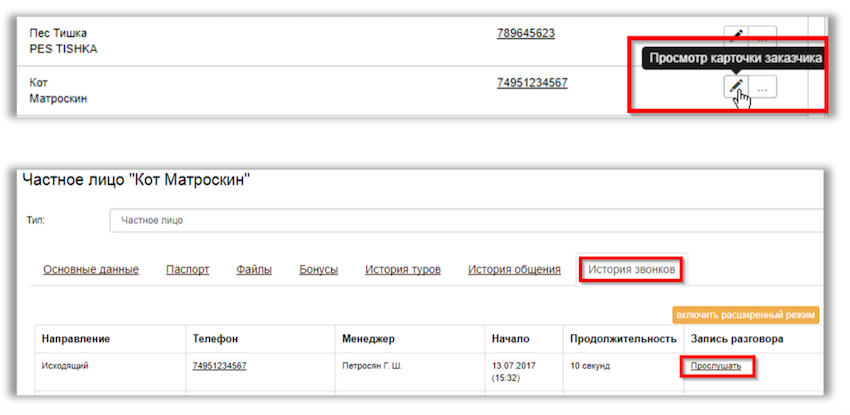The image size is (850, 415).
Task: Open the Тип dropdown showing Частное лицо
Action: click(465, 220)
